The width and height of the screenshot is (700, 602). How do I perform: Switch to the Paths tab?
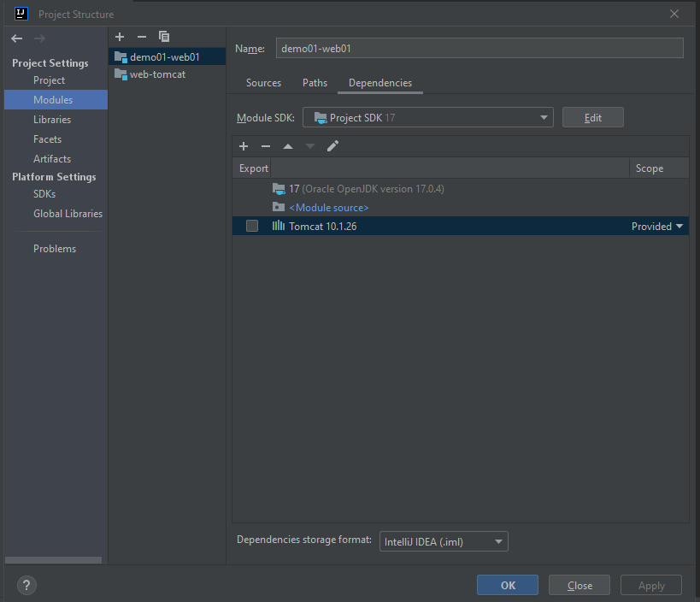(315, 83)
